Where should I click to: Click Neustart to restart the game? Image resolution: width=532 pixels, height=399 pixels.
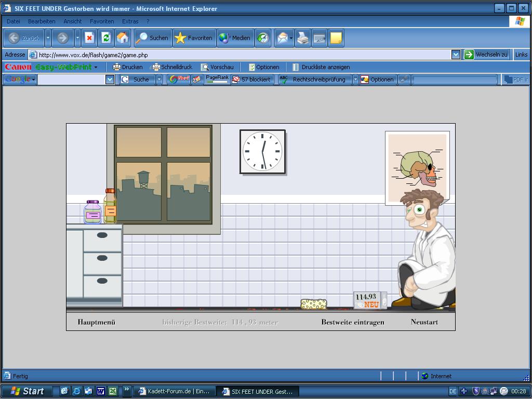point(424,322)
